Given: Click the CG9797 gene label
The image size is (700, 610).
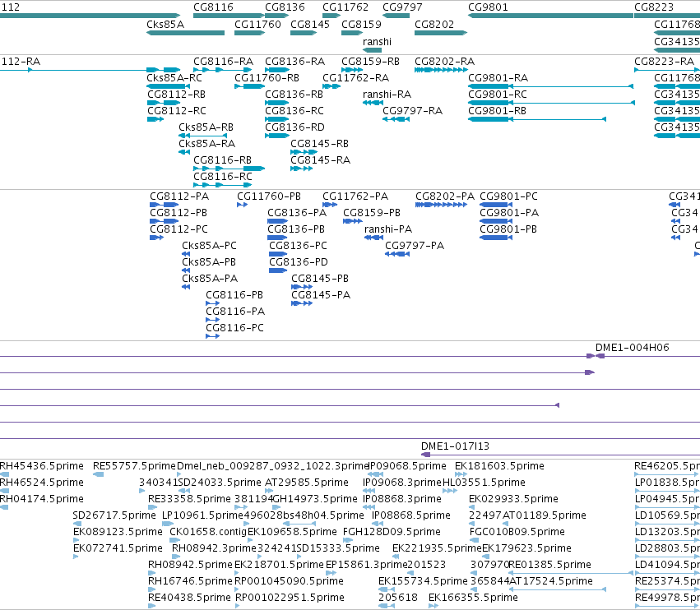Looking at the screenshot, I should coord(402,7).
